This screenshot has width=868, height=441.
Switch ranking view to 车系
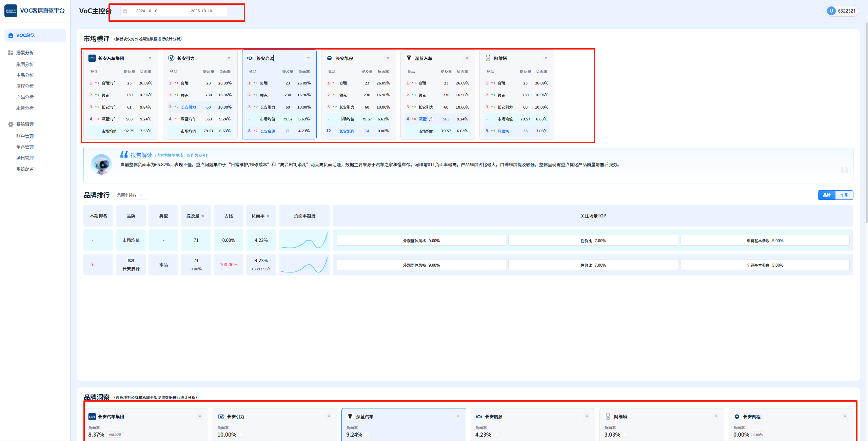[x=844, y=195]
